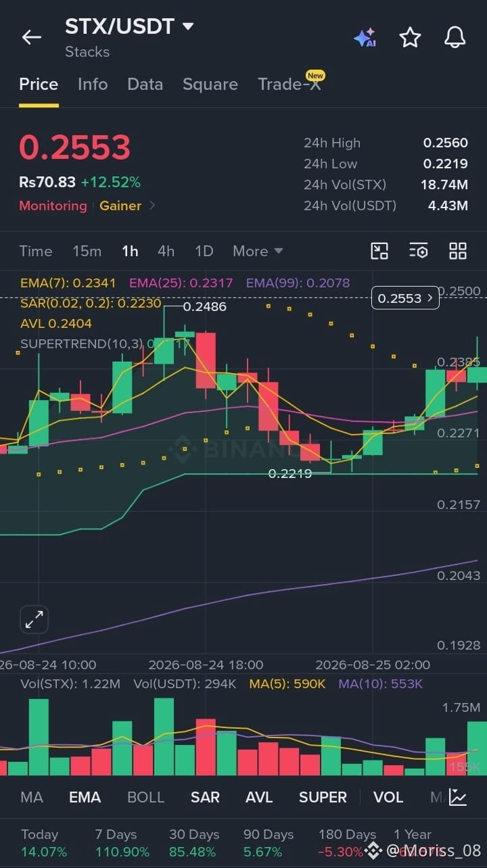487x868 pixels.
Task: Tap the large 0.2553 price
Action: click(x=74, y=147)
